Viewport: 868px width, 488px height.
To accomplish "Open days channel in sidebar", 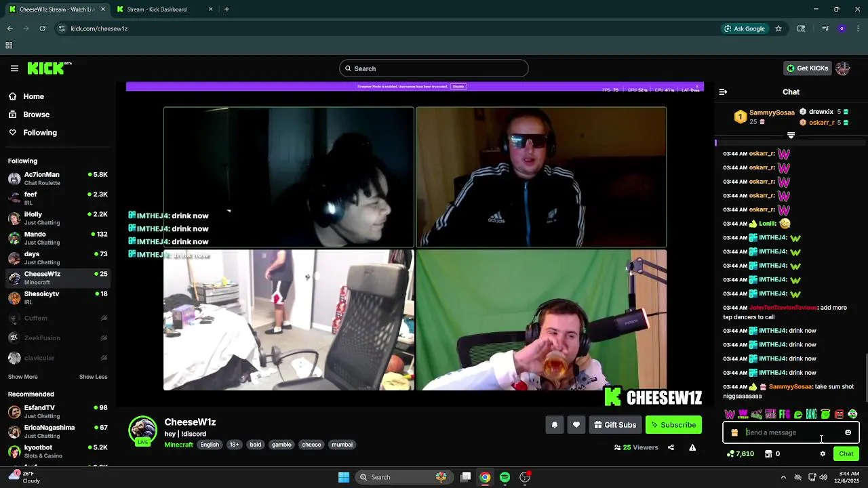I will tap(58, 258).
